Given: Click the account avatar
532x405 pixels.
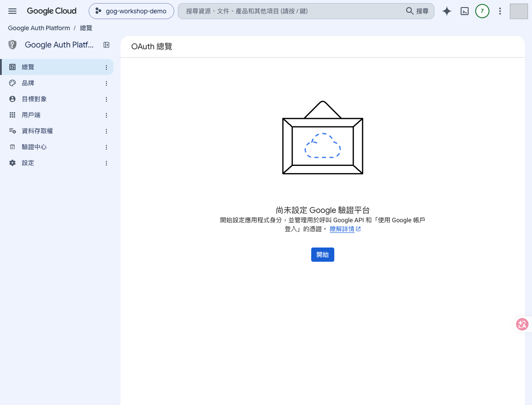Looking at the screenshot, I should [519, 11].
